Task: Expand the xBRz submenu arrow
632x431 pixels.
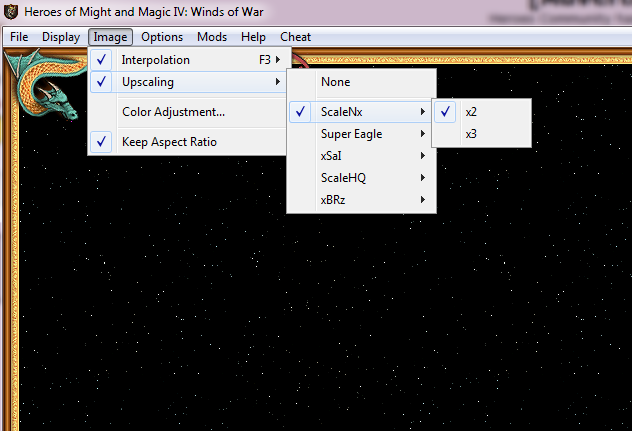Action: coord(422,200)
